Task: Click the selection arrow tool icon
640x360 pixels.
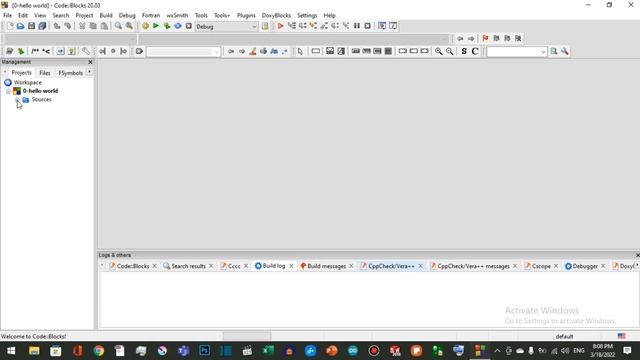Action: [300, 51]
